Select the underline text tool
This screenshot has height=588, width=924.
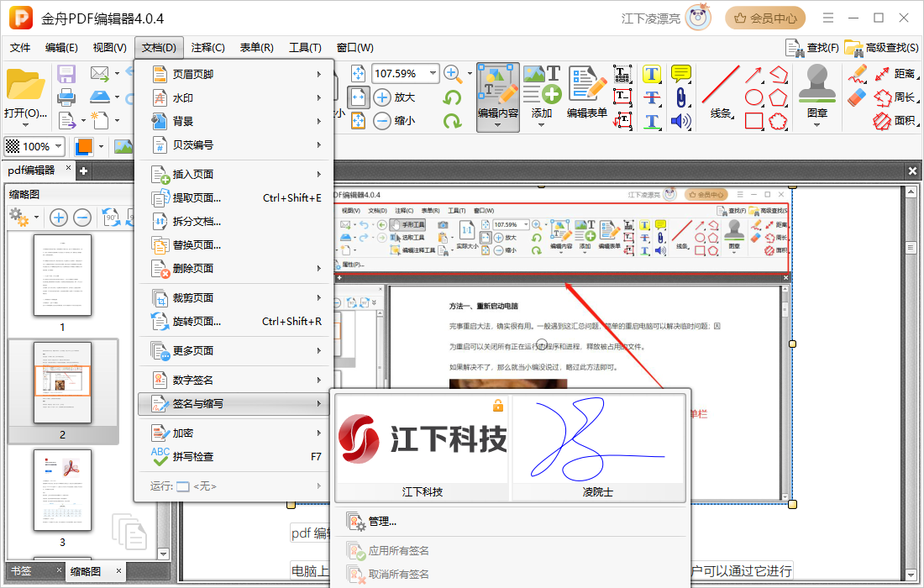click(651, 121)
